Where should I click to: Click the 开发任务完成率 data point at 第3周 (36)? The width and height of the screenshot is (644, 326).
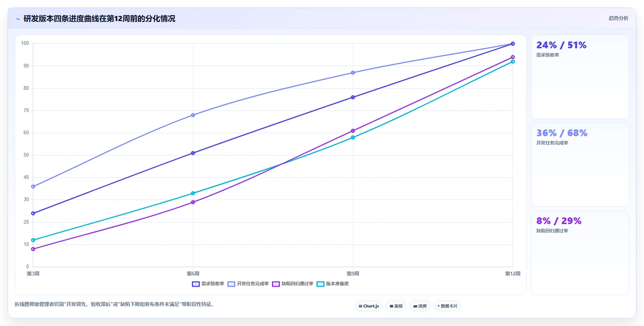pos(33,187)
